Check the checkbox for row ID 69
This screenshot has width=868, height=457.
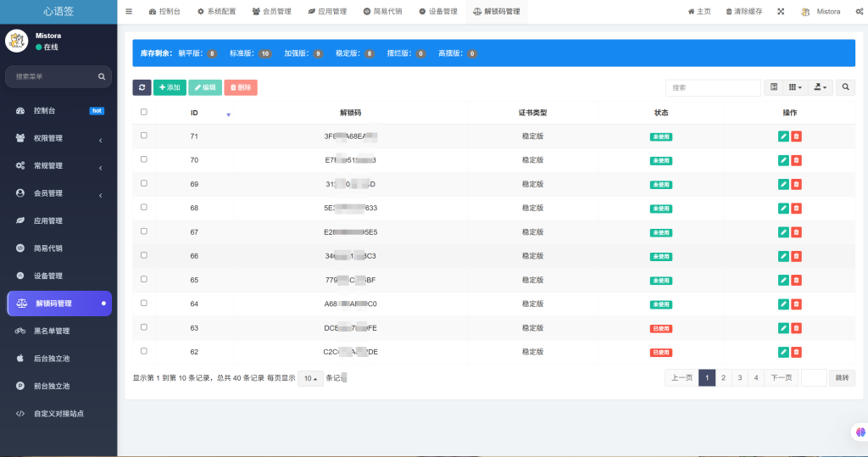(144, 183)
